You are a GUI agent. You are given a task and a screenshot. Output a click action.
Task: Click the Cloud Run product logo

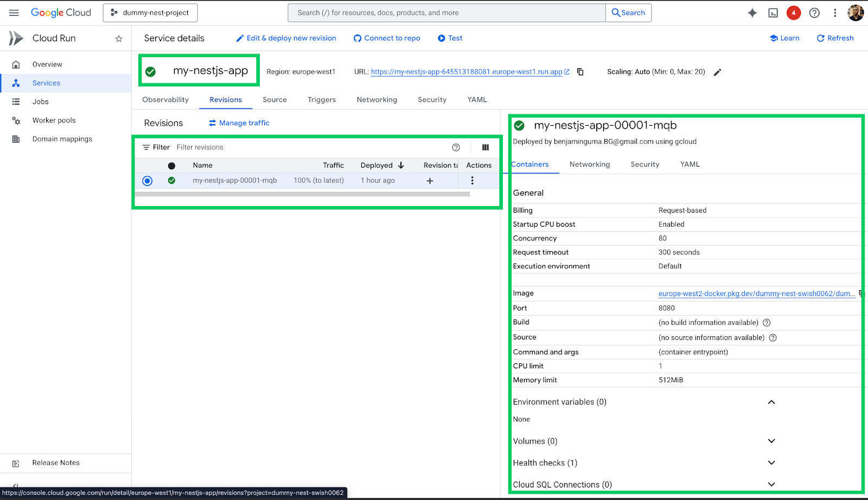click(x=16, y=38)
